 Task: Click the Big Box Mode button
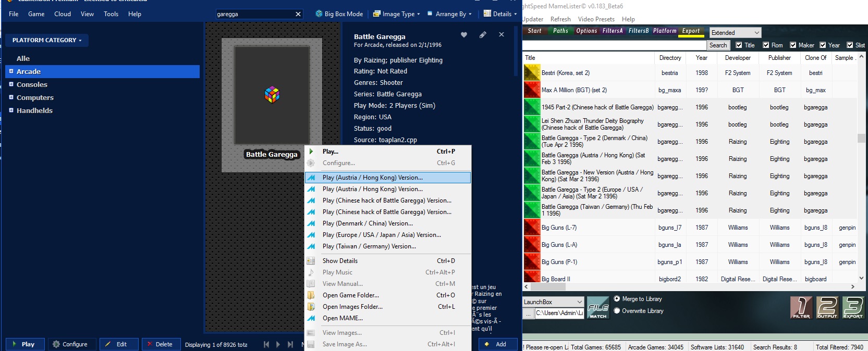pyautogui.click(x=339, y=14)
